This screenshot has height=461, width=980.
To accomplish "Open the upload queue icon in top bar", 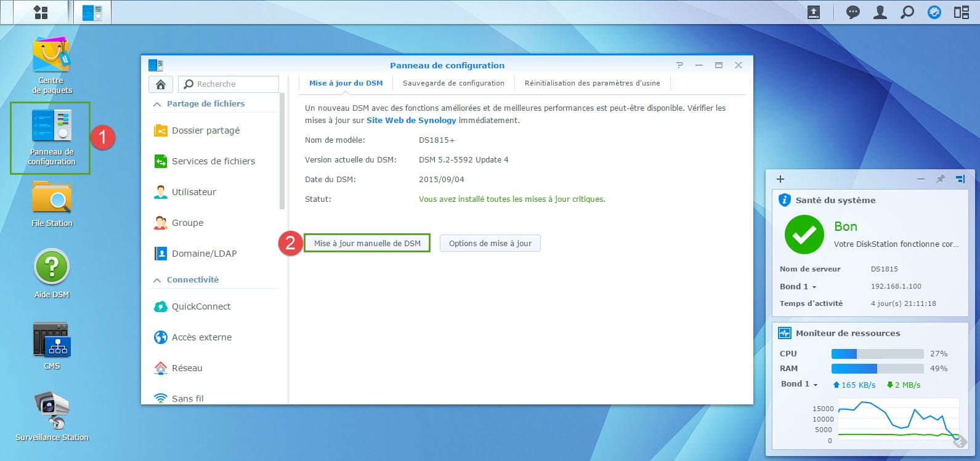I will pos(814,12).
